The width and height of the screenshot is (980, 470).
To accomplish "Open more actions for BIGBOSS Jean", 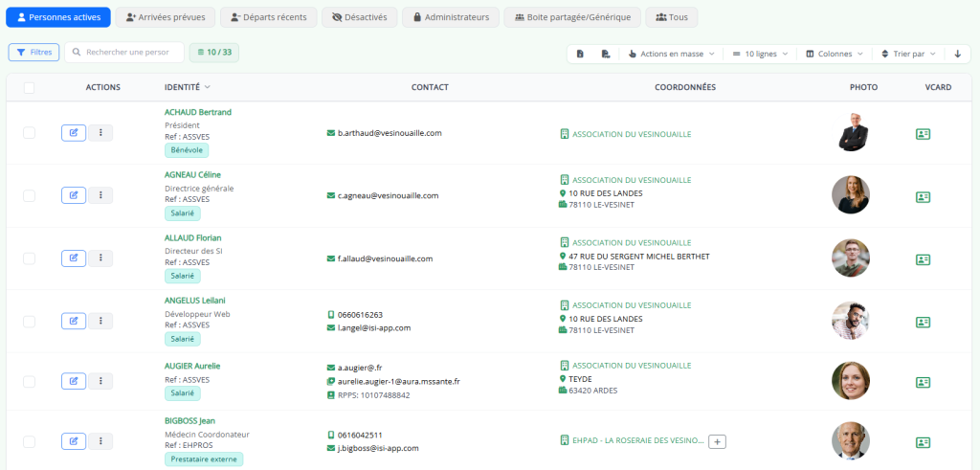I will (100, 441).
